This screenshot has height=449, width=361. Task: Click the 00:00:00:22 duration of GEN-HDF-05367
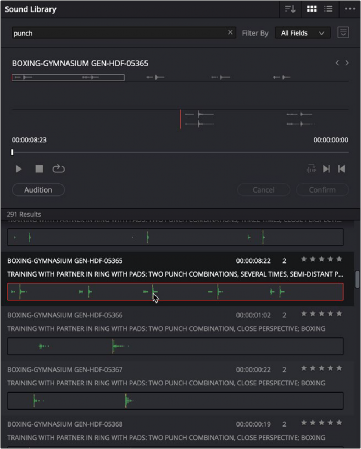coord(253,369)
